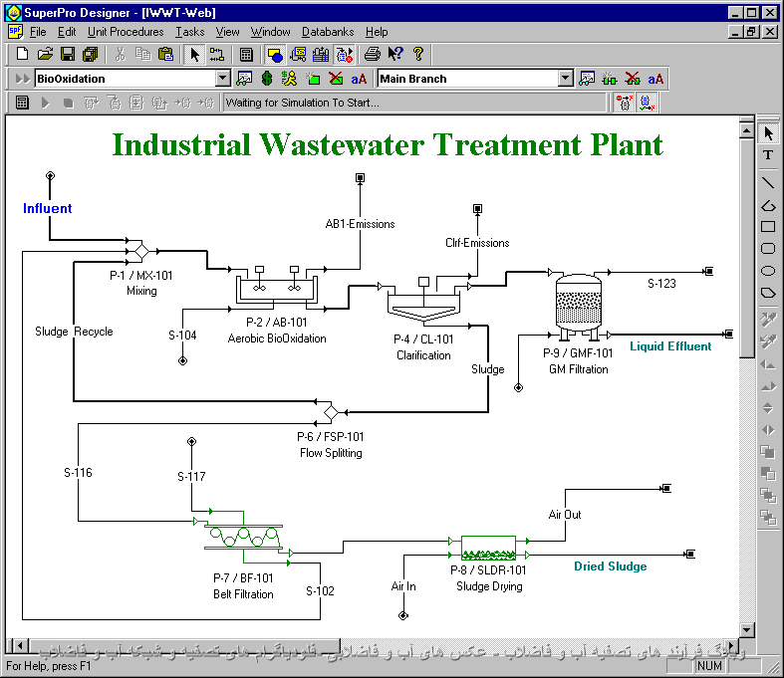Viewport: 784px width, 678px height.
Task: Select the Text tool in drawing toolbar
Action: (x=768, y=155)
